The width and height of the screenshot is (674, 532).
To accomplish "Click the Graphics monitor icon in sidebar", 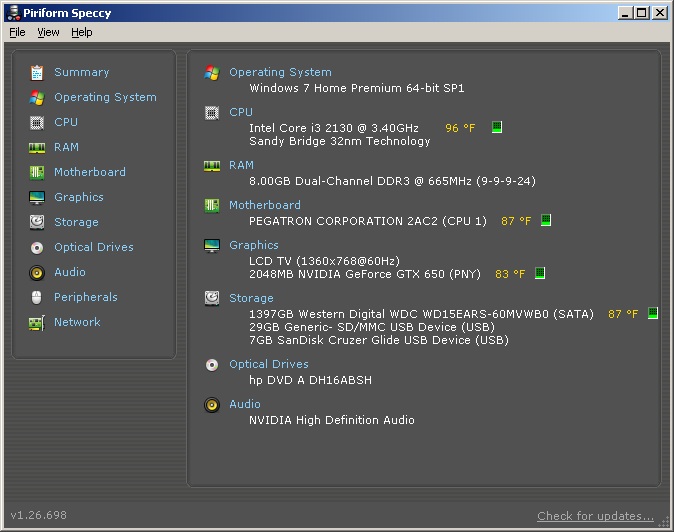I will click(x=37, y=198).
